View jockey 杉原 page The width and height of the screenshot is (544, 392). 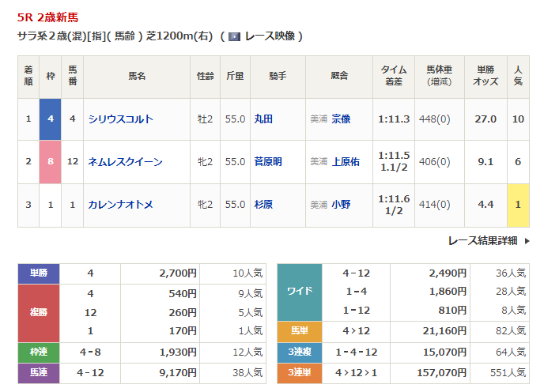click(x=263, y=205)
